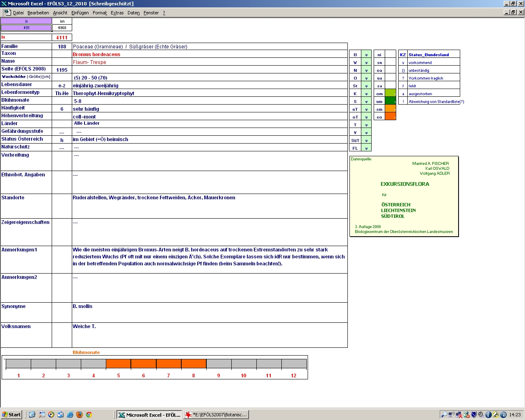The width and height of the screenshot is (525, 420).
Task: Launch Internet Explorer from quick launch
Action: tap(70, 415)
